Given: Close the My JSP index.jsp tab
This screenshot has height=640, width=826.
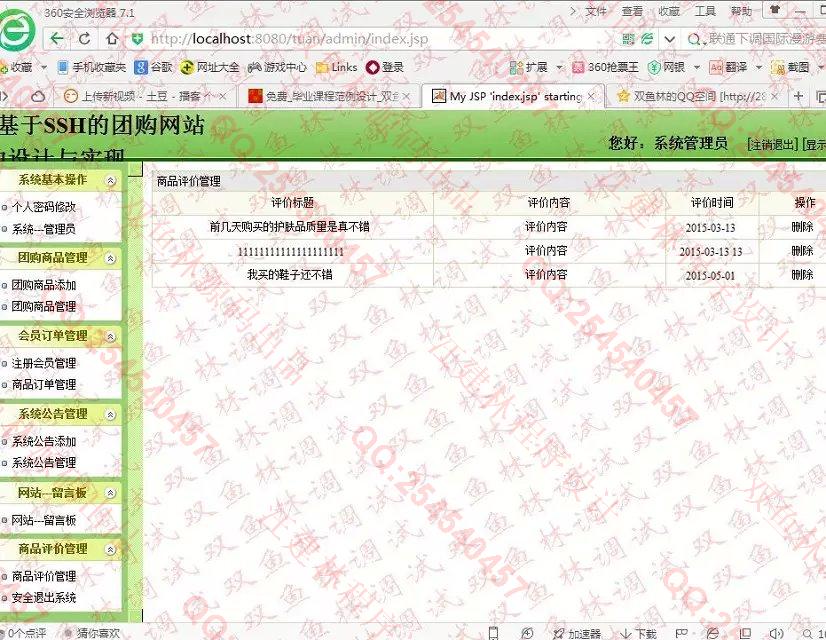Looking at the screenshot, I should point(591,96).
